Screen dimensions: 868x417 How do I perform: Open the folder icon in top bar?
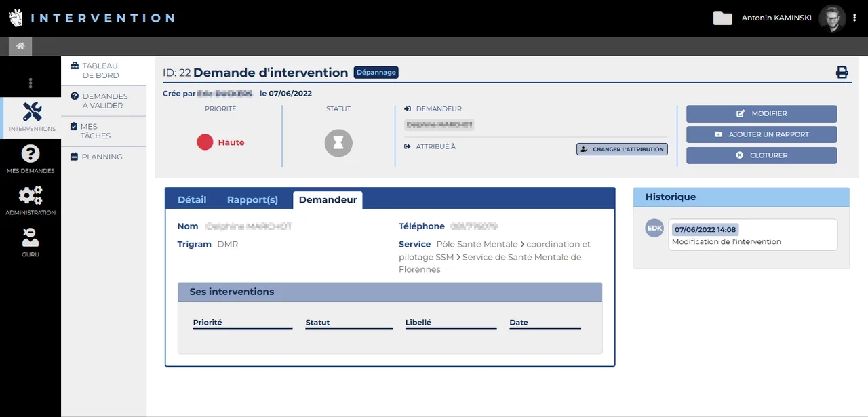click(x=722, y=18)
